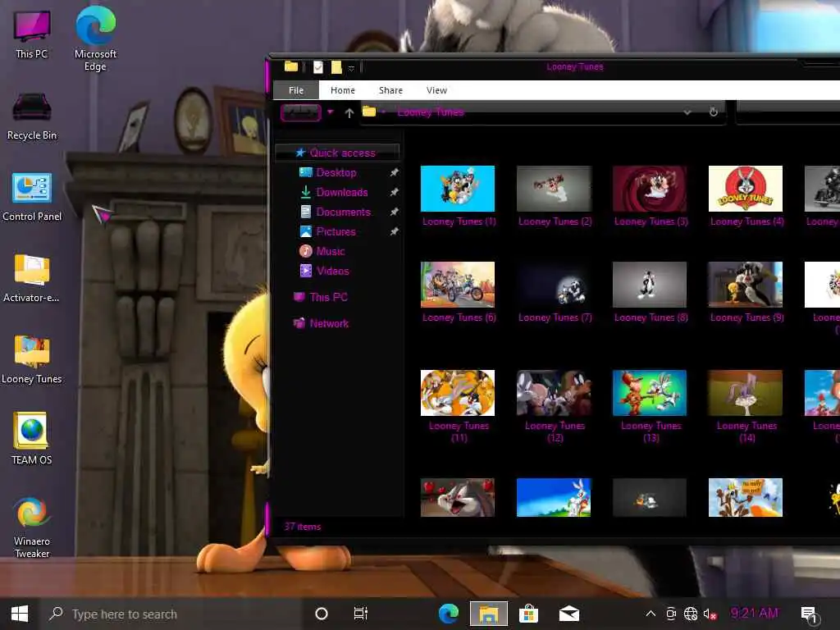Screen dimensions: 840x630
Task: Select Activator folder on desktop
Action: point(32,278)
